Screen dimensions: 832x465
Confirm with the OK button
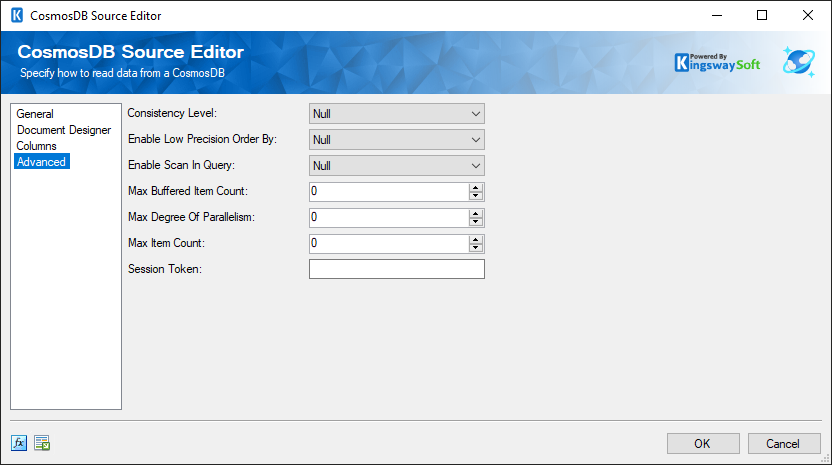click(703, 443)
